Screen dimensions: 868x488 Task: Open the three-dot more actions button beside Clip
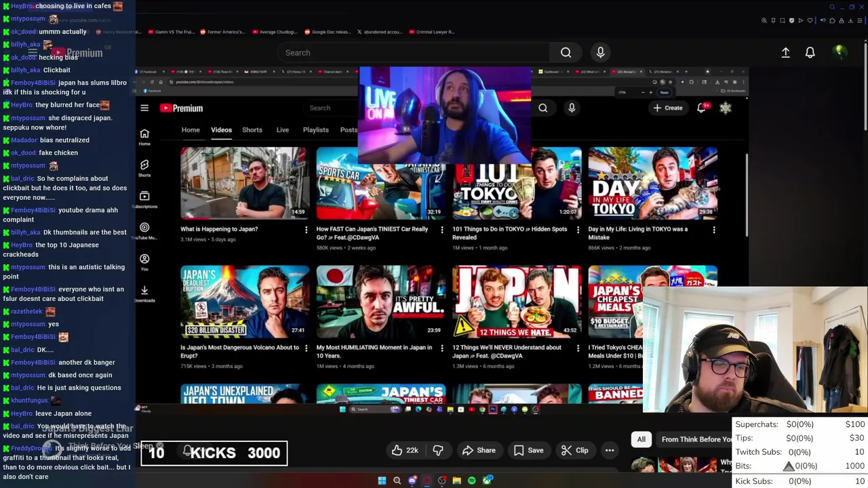(x=610, y=450)
